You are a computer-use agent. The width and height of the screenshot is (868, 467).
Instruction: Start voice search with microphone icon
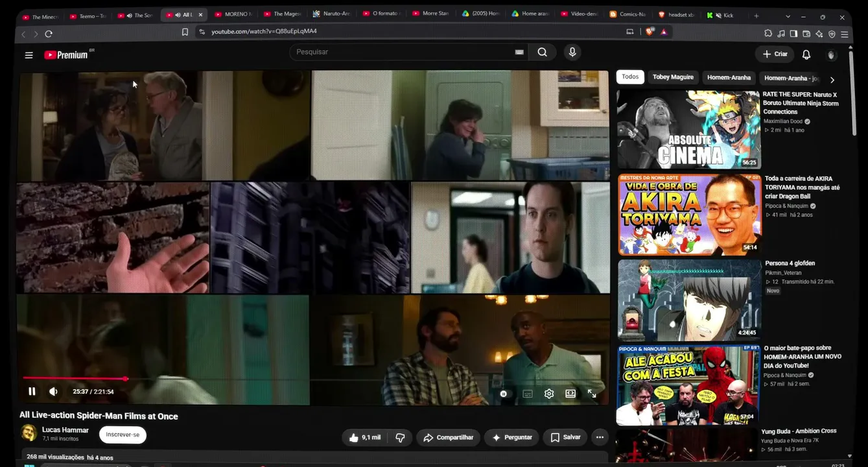(572, 53)
